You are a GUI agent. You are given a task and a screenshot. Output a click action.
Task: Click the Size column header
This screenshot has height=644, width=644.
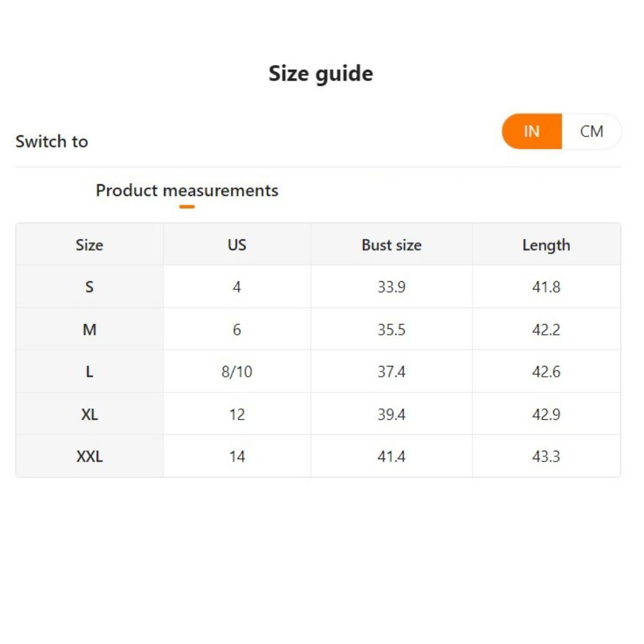[x=89, y=245]
